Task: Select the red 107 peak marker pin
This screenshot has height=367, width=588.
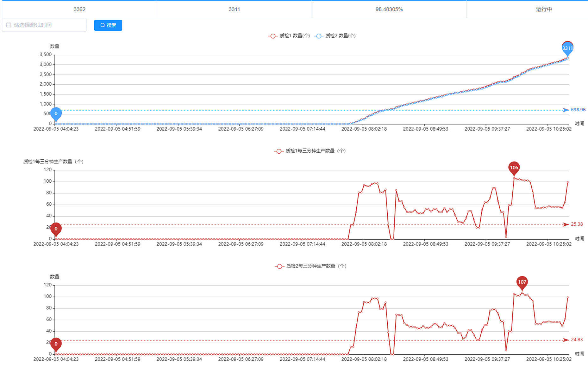Action: click(x=522, y=282)
